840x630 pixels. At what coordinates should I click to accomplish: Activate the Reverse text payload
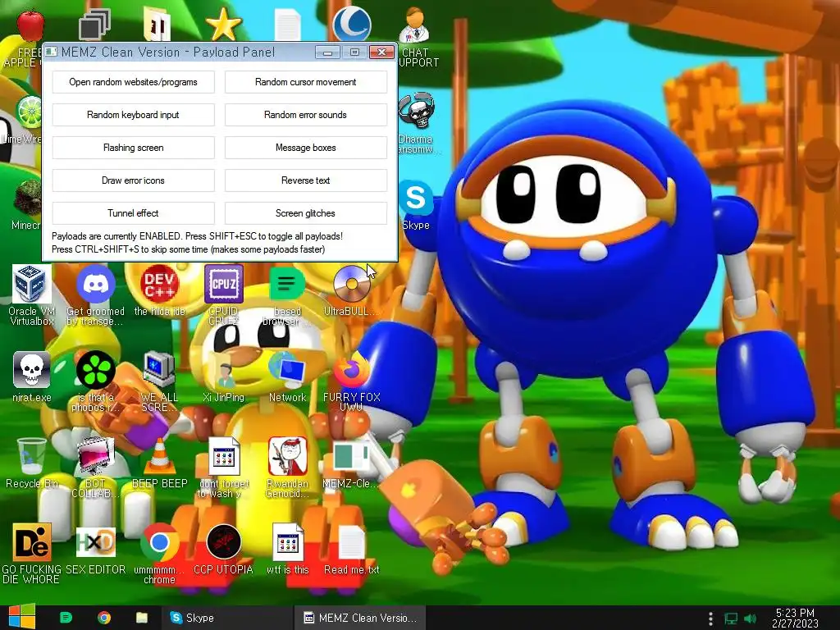coord(306,180)
